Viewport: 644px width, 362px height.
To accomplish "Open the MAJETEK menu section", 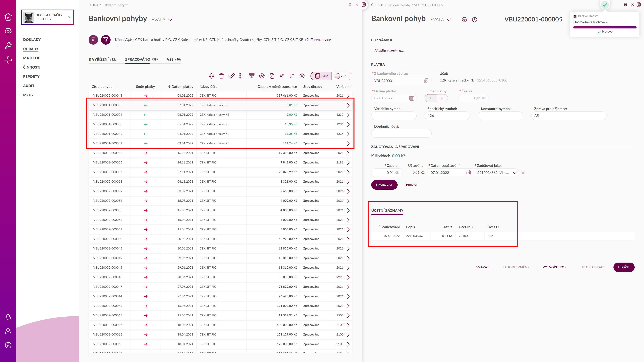I will coord(31,58).
